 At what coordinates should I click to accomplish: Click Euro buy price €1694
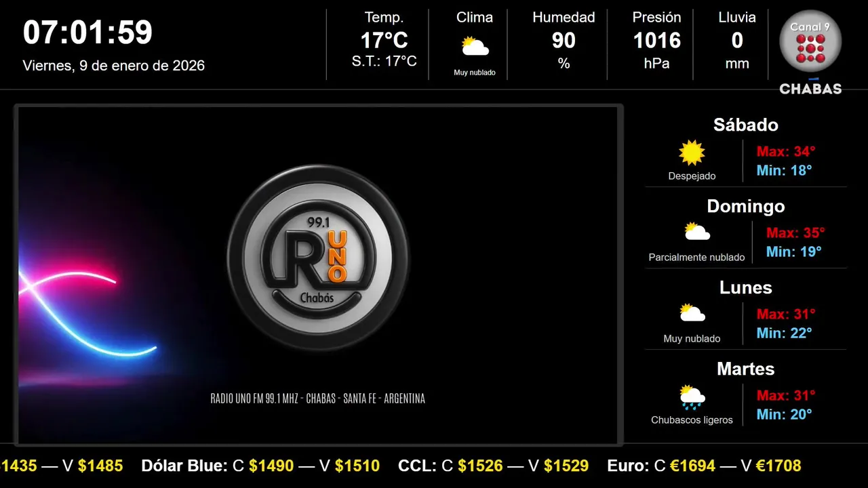click(693, 466)
